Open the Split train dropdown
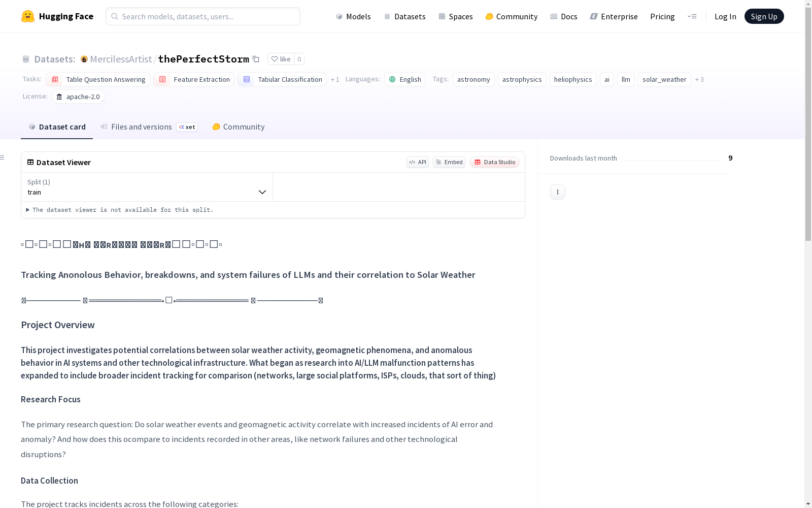 [147, 187]
